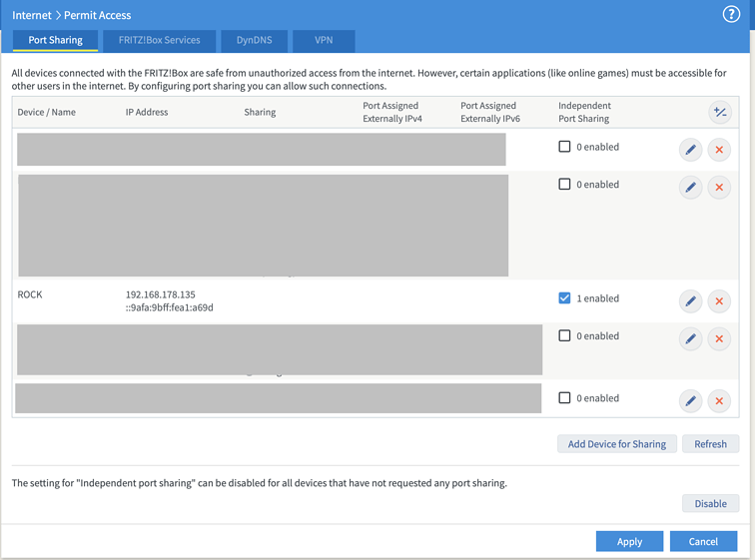Open the VPN tab

[324, 40]
